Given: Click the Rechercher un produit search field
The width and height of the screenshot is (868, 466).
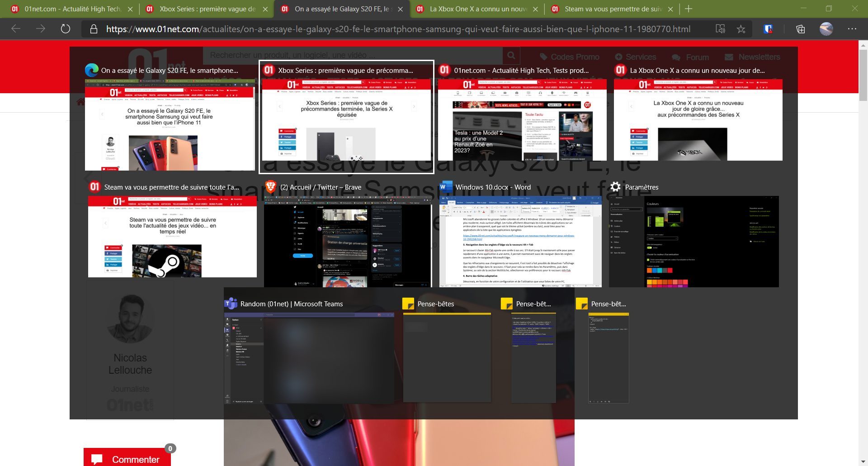Looking at the screenshot, I should pos(353,55).
